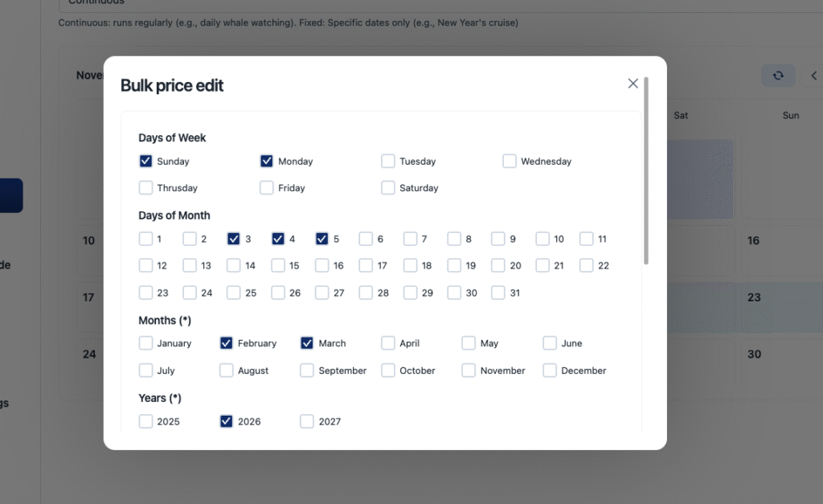
Task: Check the 2027 year checkbox
Action: point(307,421)
